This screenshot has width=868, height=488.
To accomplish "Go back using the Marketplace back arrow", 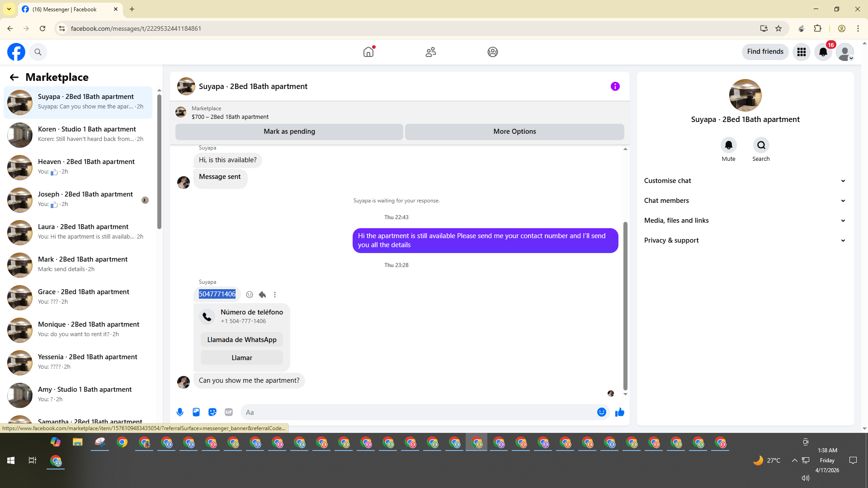I will (14, 77).
